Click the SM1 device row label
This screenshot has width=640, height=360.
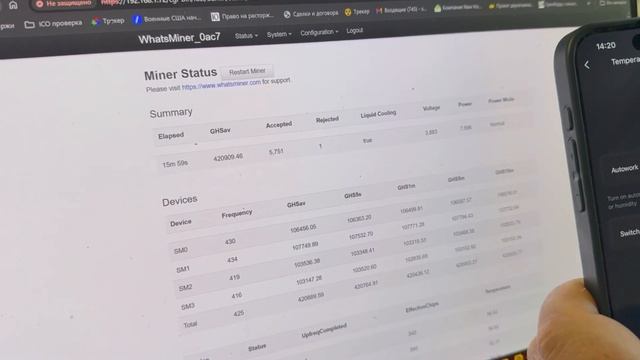183,269
